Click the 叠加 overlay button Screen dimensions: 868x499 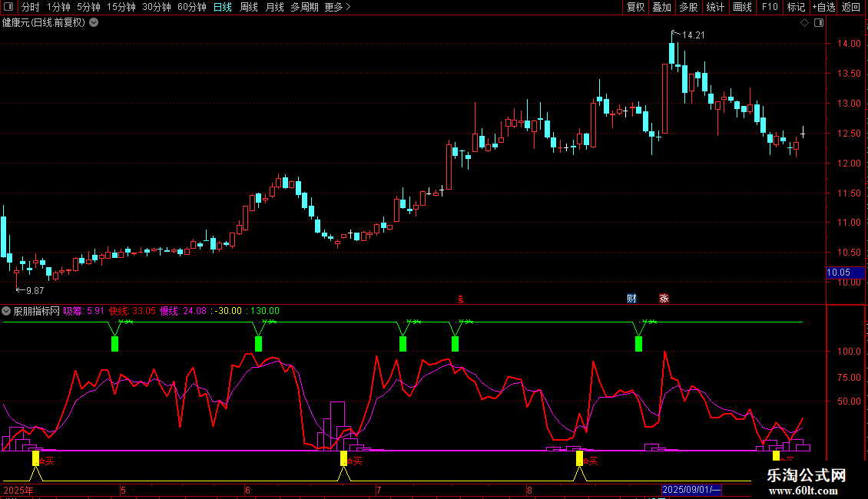[x=661, y=8]
